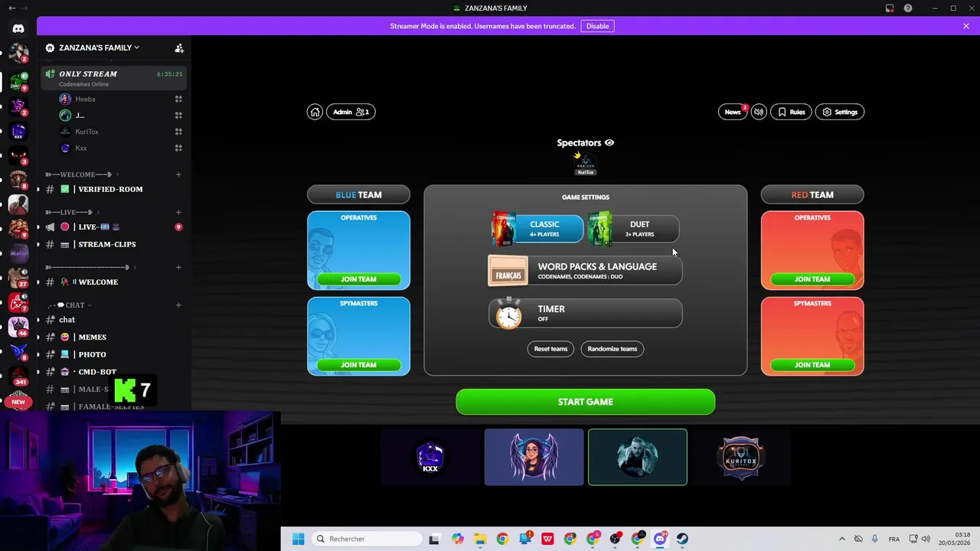Open Word Packs & Language settings
The image size is (980, 551).
585,271
